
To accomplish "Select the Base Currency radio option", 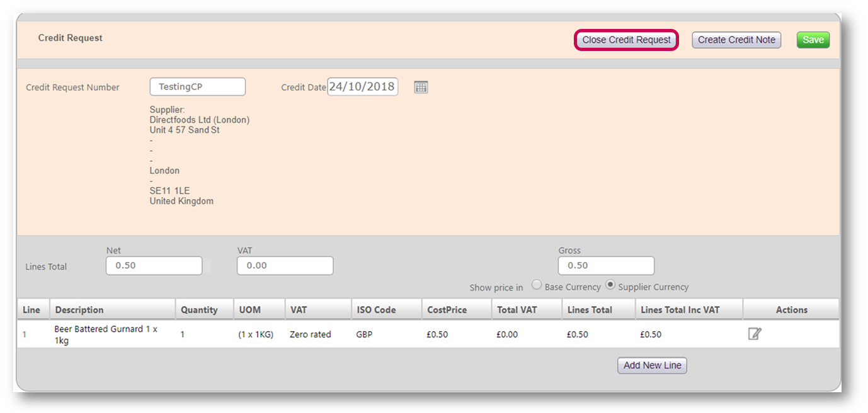I will (537, 285).
